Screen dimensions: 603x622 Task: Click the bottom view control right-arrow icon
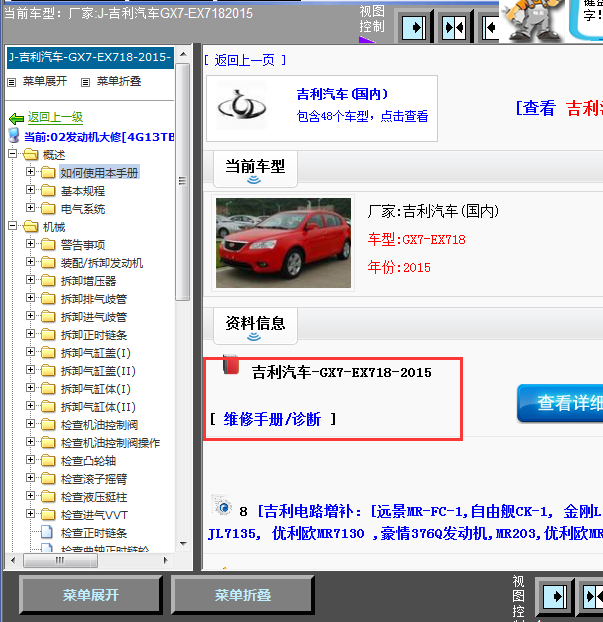tap(555, 596)
